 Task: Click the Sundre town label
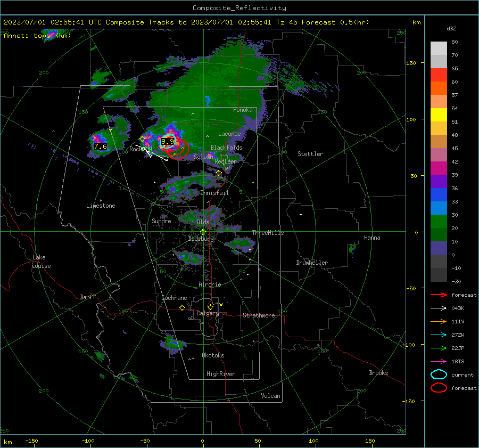point(161,221)
